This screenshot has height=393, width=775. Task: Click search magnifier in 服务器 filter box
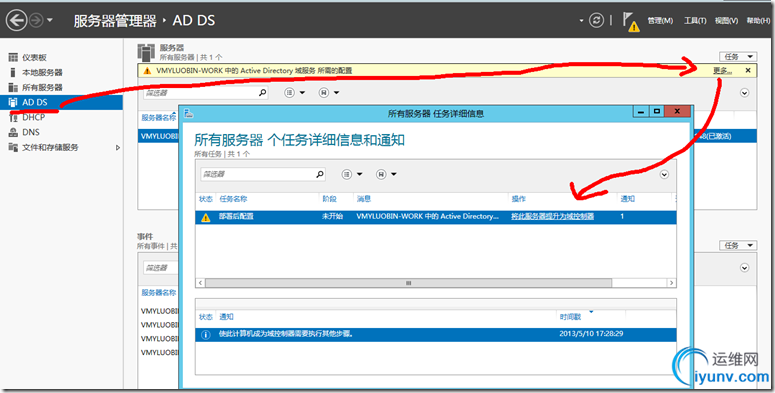262,92
